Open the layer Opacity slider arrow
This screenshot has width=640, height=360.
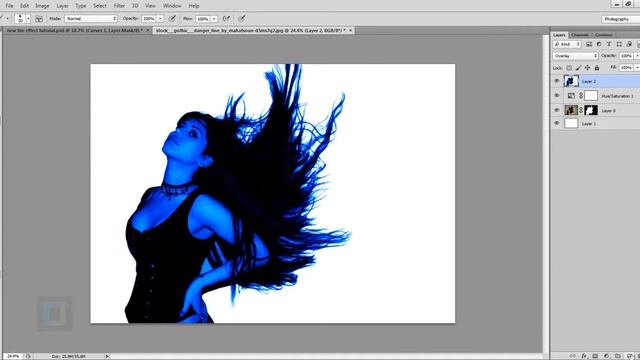(637, 56)
